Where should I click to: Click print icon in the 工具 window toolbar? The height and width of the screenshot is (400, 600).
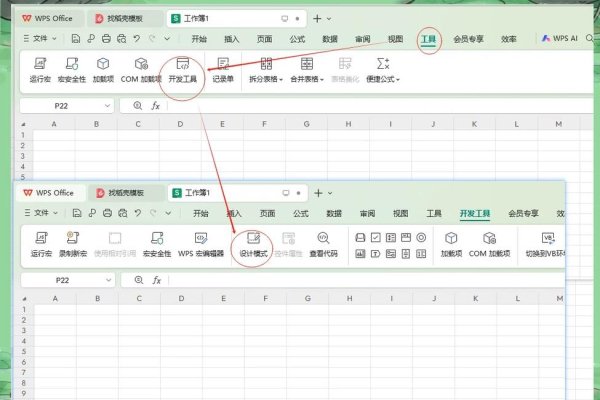pyautogui.click(x=106, y=38)
